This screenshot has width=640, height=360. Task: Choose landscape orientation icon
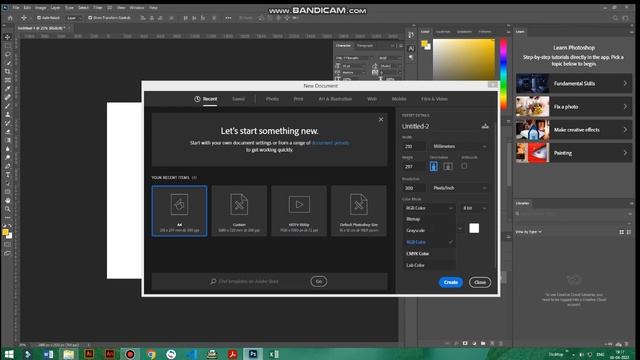pyautogui.click(x=448, y=166)
